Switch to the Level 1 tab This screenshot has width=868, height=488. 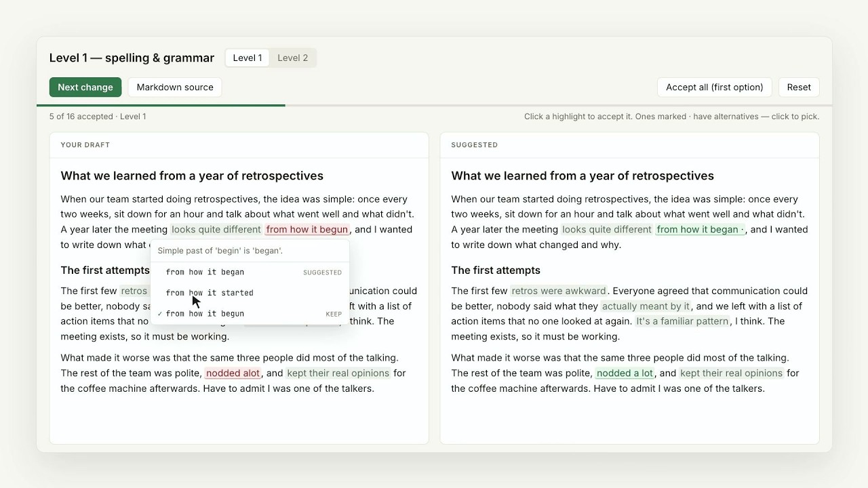pyautogui.click(x=248, y=58)
